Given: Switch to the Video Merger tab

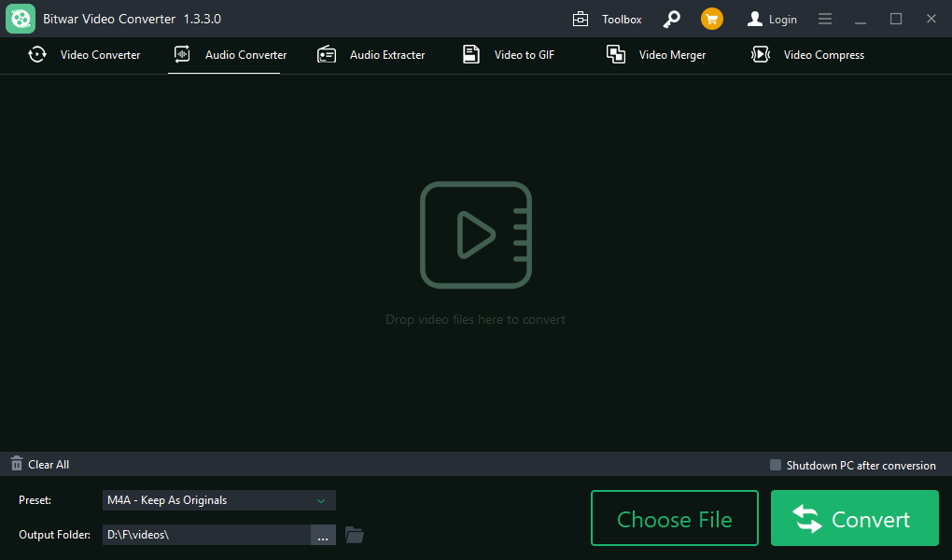Looking at the screenshot, I should click(656, 55).
